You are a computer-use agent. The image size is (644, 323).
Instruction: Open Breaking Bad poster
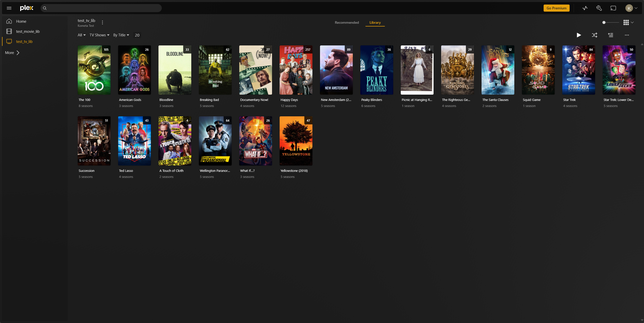215,70
